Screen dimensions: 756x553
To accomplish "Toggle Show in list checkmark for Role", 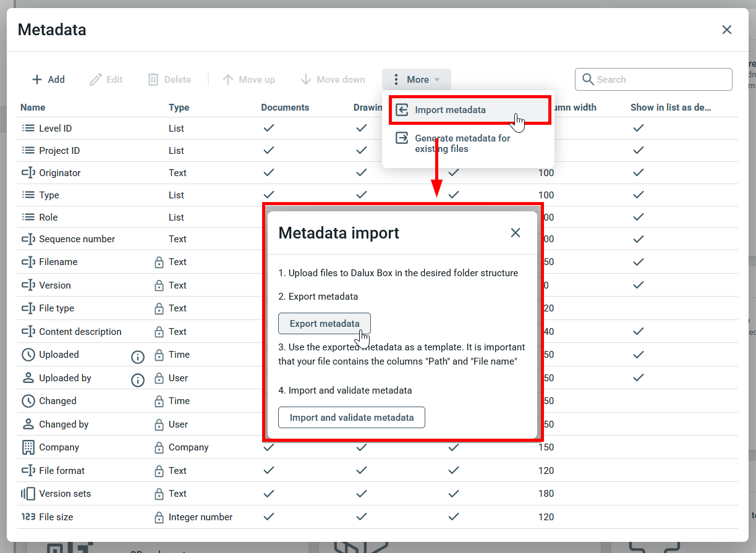I will point(639,217).
